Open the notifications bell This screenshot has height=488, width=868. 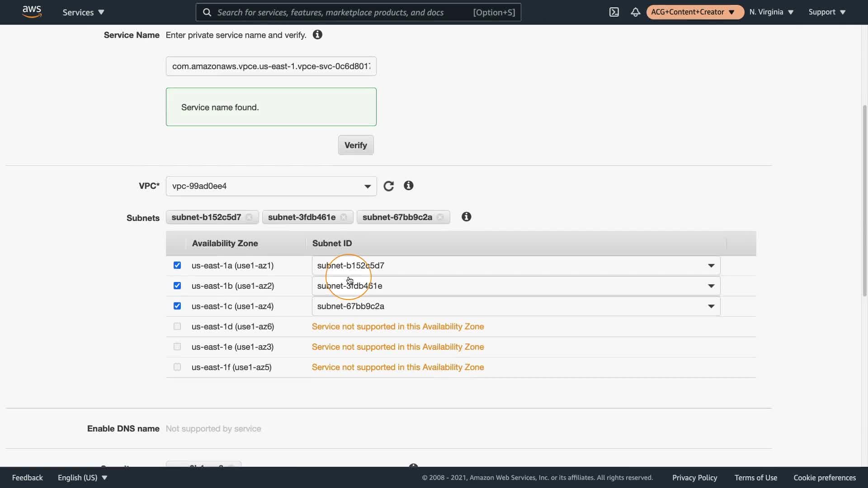tap(635, 12)
